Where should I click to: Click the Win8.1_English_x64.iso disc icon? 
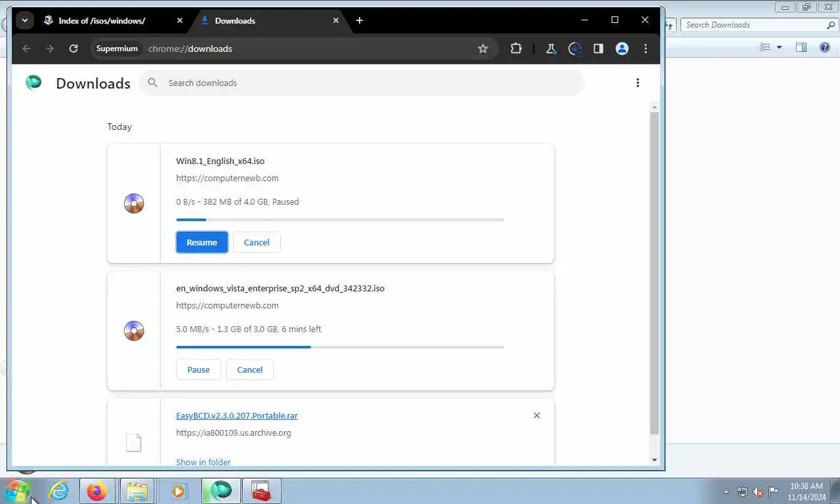coord(134,203)
